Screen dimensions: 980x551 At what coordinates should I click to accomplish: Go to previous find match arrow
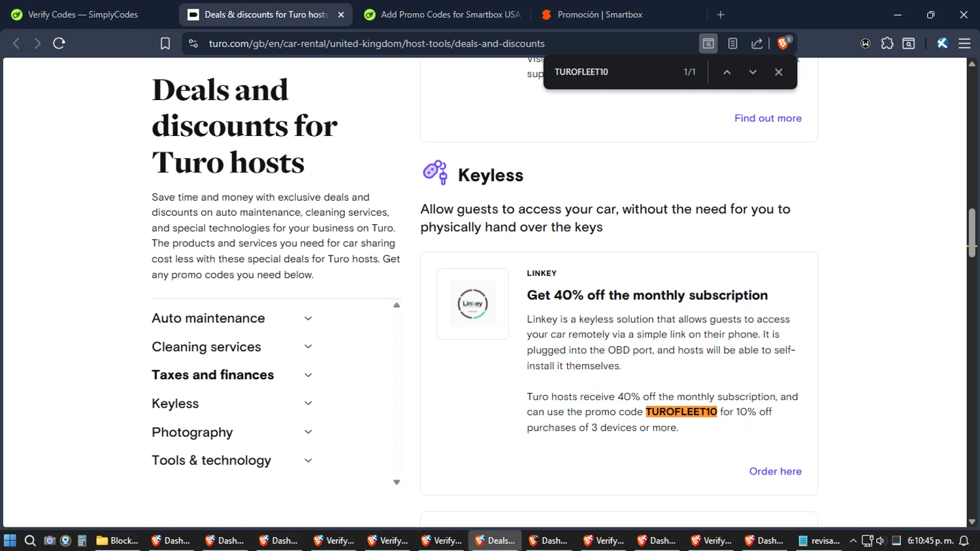727,72
